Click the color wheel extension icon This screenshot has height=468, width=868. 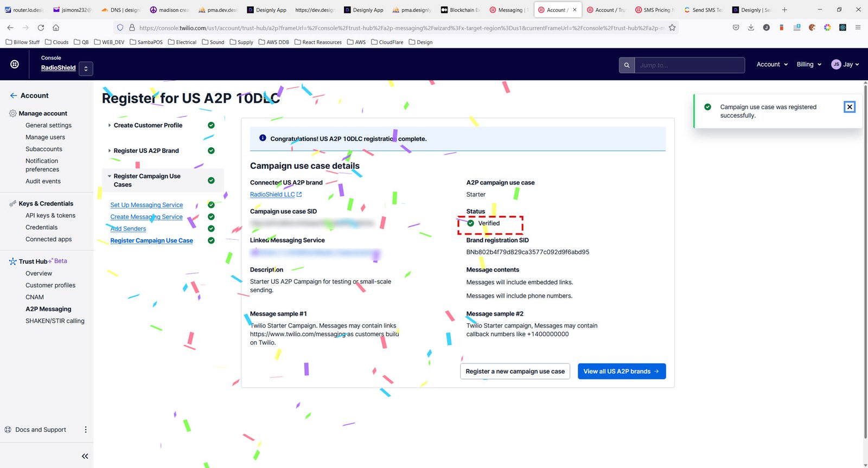pos(827,28)
